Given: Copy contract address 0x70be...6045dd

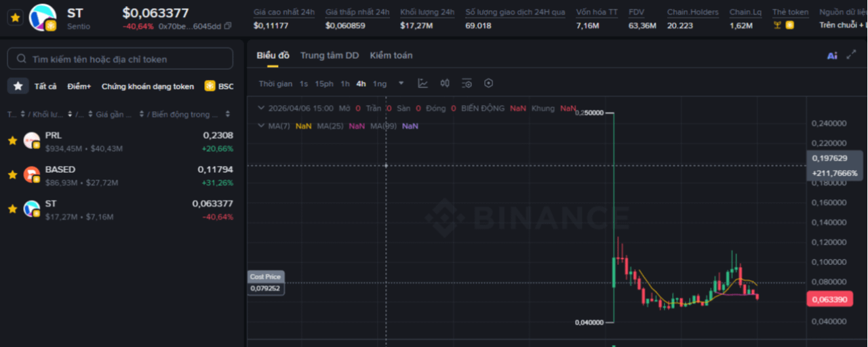Looking at the screenshot, I should [227, 26].
